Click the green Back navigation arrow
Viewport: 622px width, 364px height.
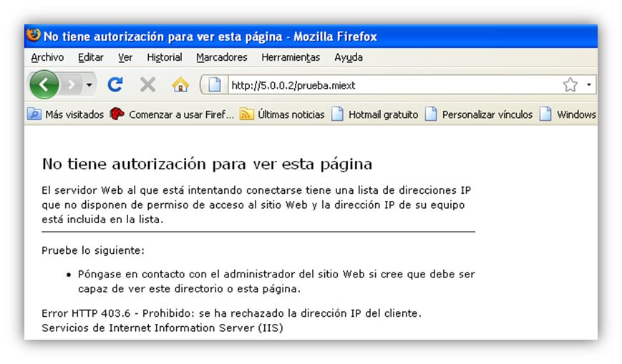click(44, 84)
